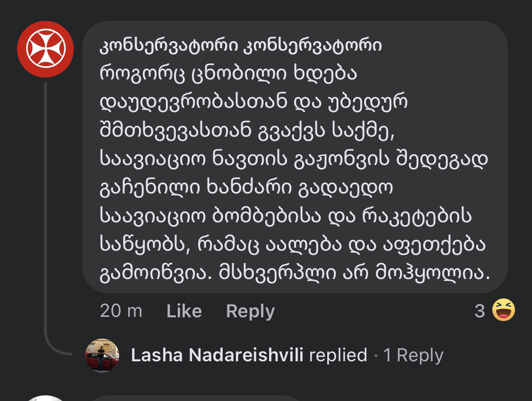Open Lasha Nadareishvili's profile picture
The image size is (532, 401).
pyautogui.click(x=102, y=355)
